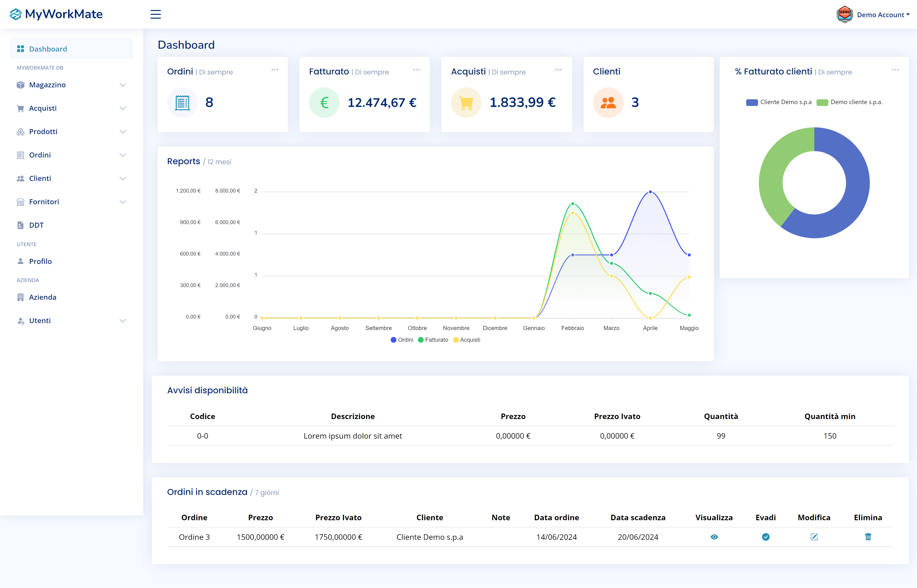917x588 pixels.
Task: Click the edit pencil icon for Ordine 3
Action: (814, 537)
